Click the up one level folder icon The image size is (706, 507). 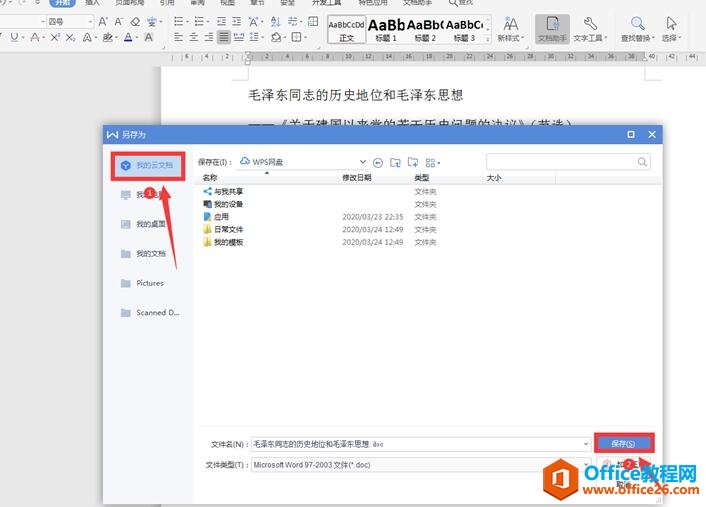(395, 163)
